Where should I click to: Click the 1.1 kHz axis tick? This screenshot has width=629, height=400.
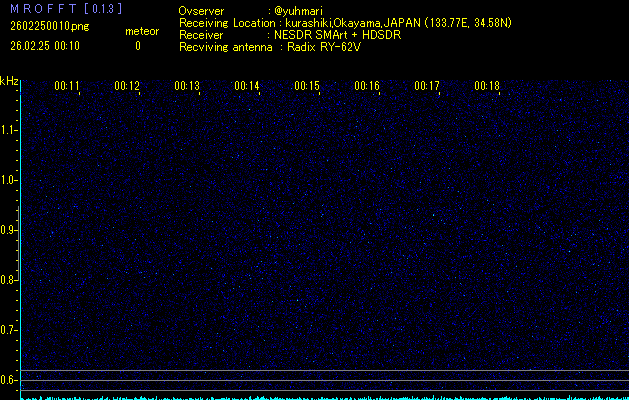[8, 130]
